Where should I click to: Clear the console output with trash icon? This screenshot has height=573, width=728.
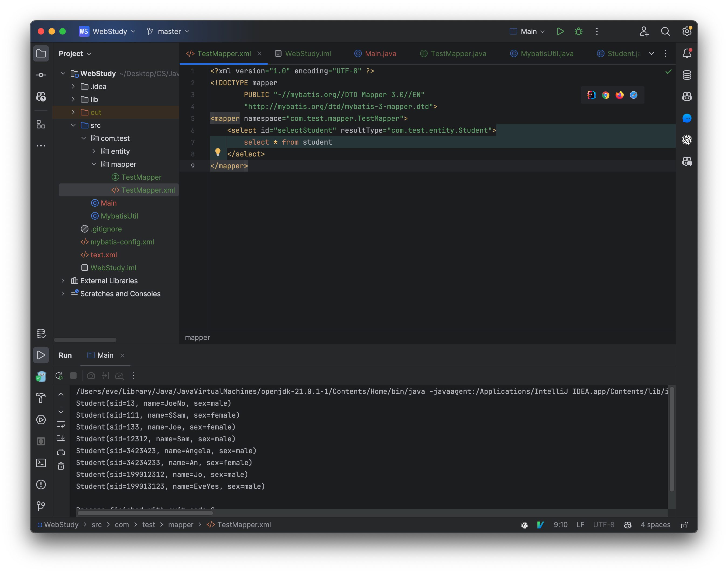[61, 466]
